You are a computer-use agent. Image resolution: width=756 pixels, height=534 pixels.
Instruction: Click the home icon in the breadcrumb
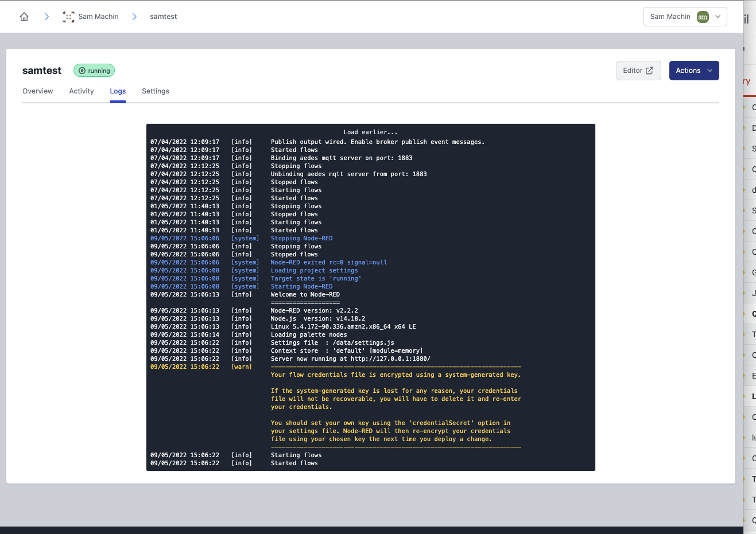pos(24,17)
